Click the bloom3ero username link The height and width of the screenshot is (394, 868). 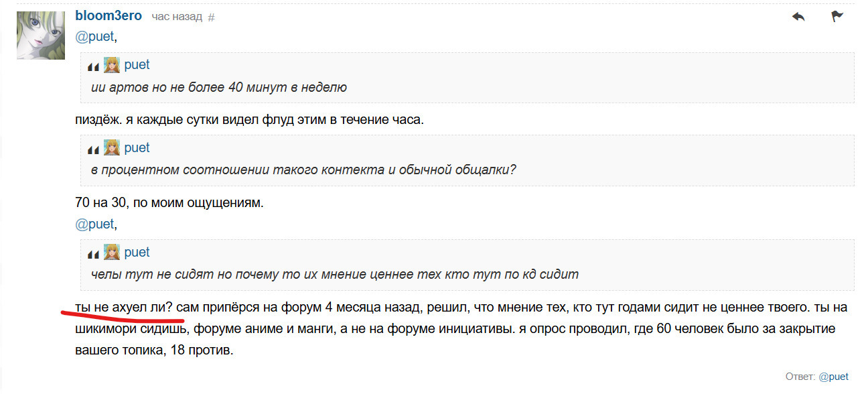point(108,16)
